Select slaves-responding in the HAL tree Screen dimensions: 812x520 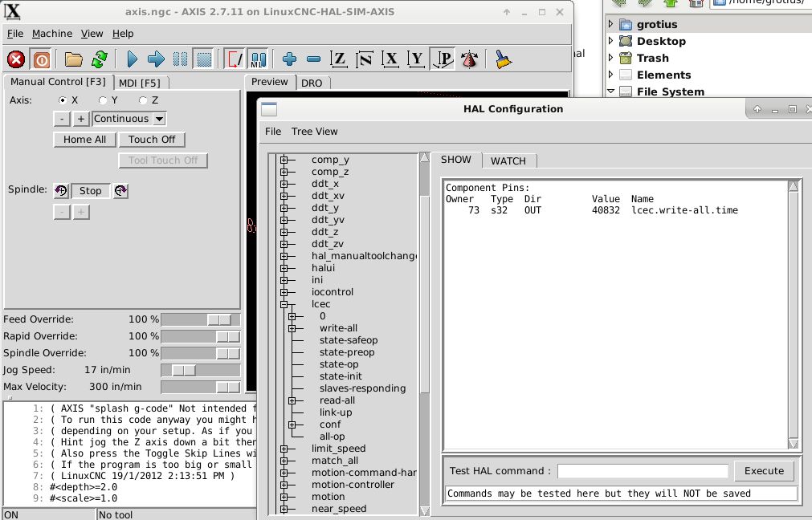362,388
